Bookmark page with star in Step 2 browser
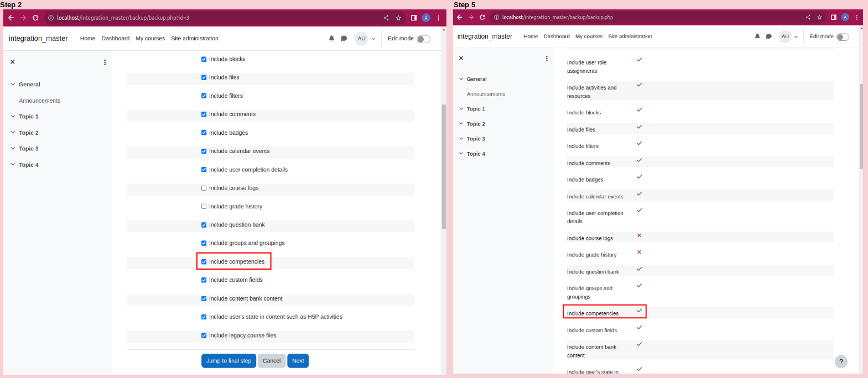The height and width of the screenshot is (378, 868). pos(398,18)
